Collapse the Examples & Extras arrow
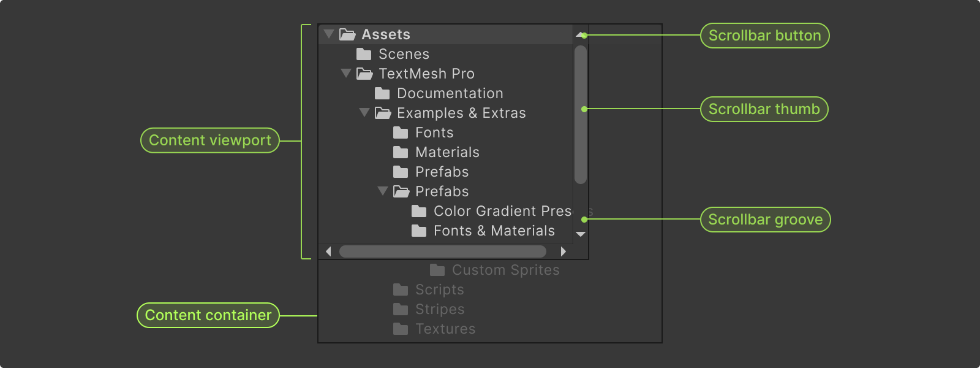Screen dimensions: 980x368 click(364, 112)
